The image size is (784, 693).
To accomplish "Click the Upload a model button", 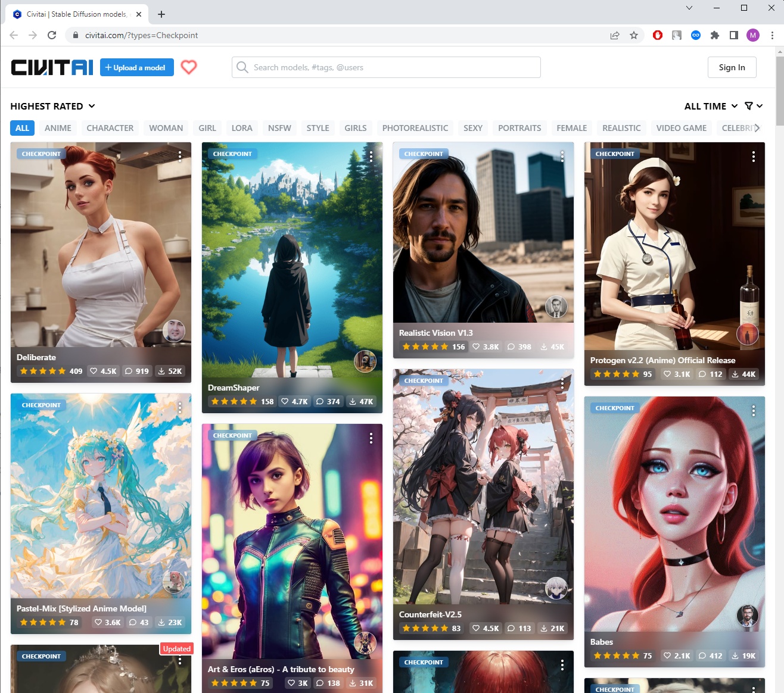I will [x=137, y=67].
